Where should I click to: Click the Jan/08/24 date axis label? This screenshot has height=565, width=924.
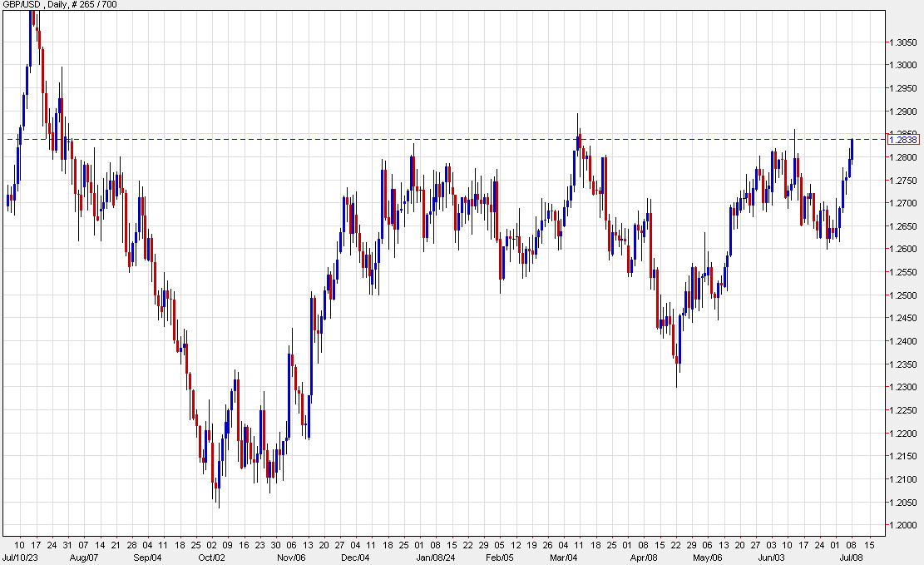(436, 558)
